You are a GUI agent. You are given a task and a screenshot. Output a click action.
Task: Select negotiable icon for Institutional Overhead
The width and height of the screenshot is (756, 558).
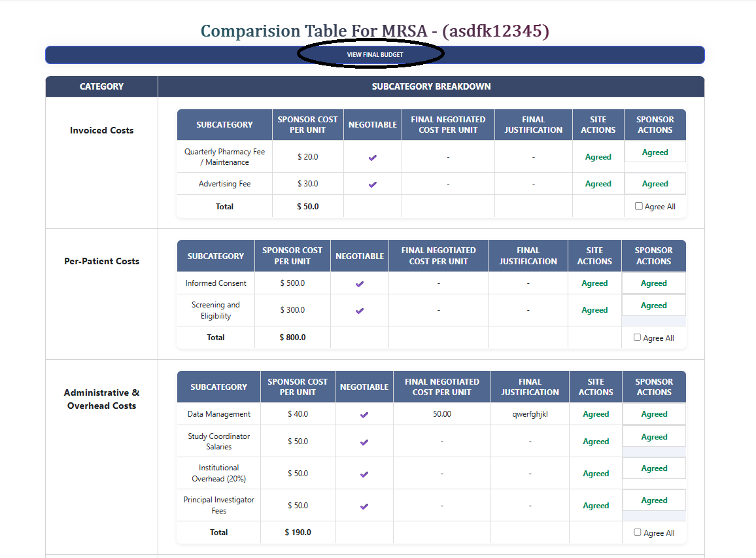364,472
